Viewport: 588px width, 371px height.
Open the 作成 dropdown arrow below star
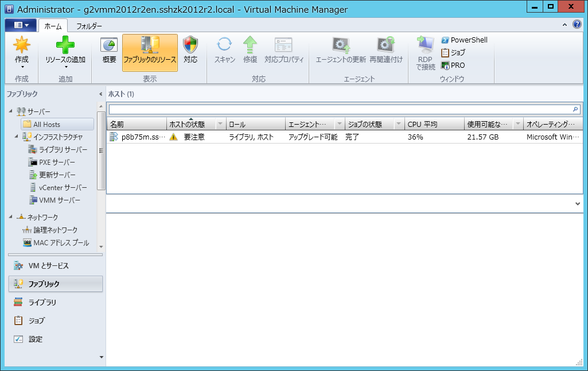pyautogui.click(x=22, y=67)
